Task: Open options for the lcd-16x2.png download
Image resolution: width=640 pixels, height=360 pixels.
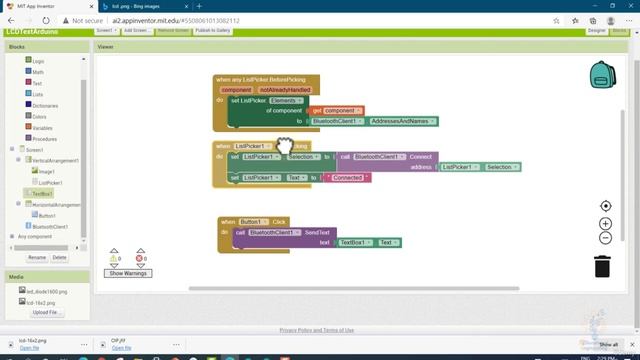Action: click(x=84, y=344)
